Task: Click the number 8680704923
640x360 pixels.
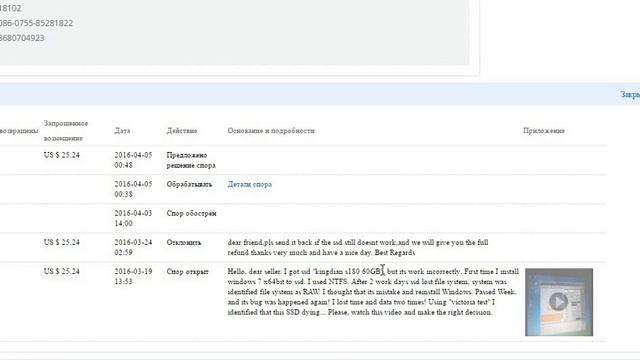Action: pos(22,38)
